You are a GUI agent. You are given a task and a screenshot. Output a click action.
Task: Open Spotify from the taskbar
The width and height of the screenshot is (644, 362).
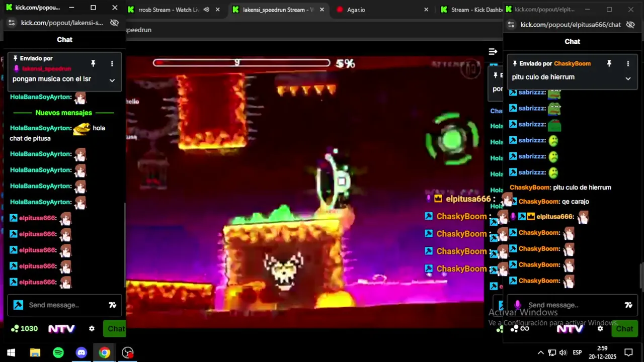58,352
